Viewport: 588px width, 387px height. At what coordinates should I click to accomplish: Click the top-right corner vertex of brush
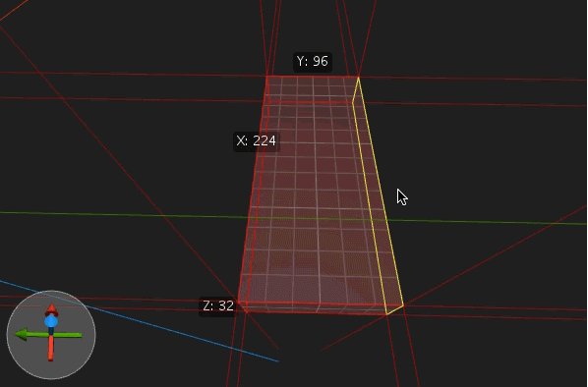click(359, 78)
